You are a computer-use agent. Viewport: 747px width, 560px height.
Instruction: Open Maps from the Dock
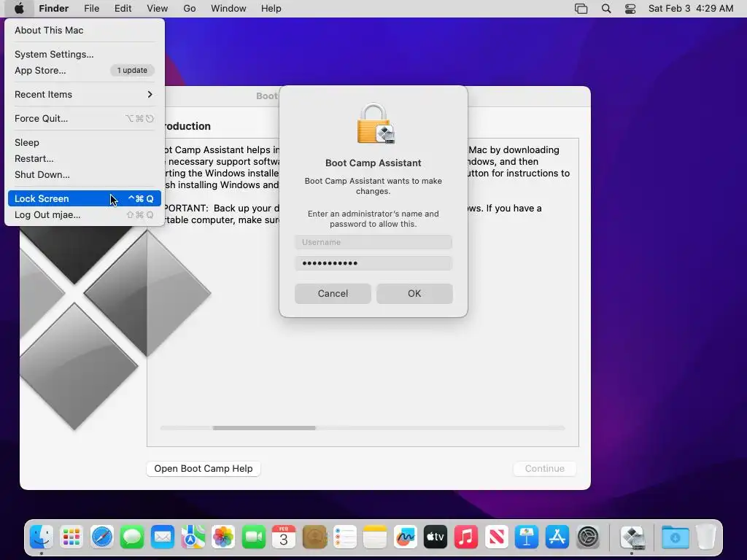[x=193, y=537]
